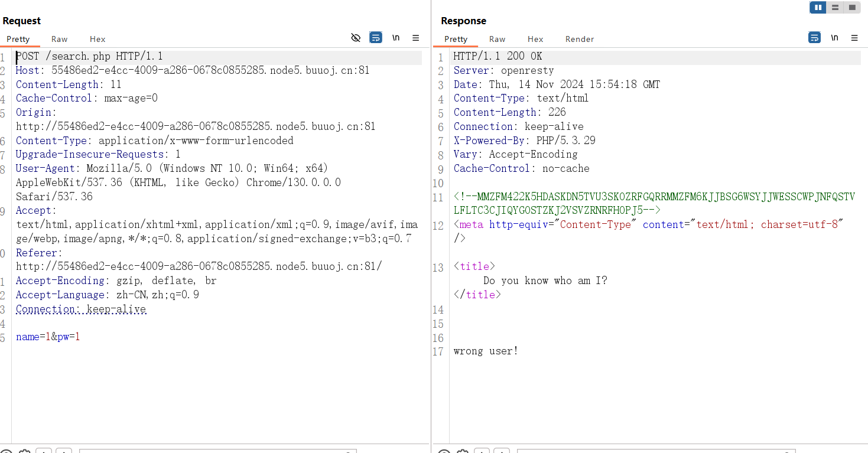
Task: Toggle word wrap in the Request panel
Action: coord(376,38)
